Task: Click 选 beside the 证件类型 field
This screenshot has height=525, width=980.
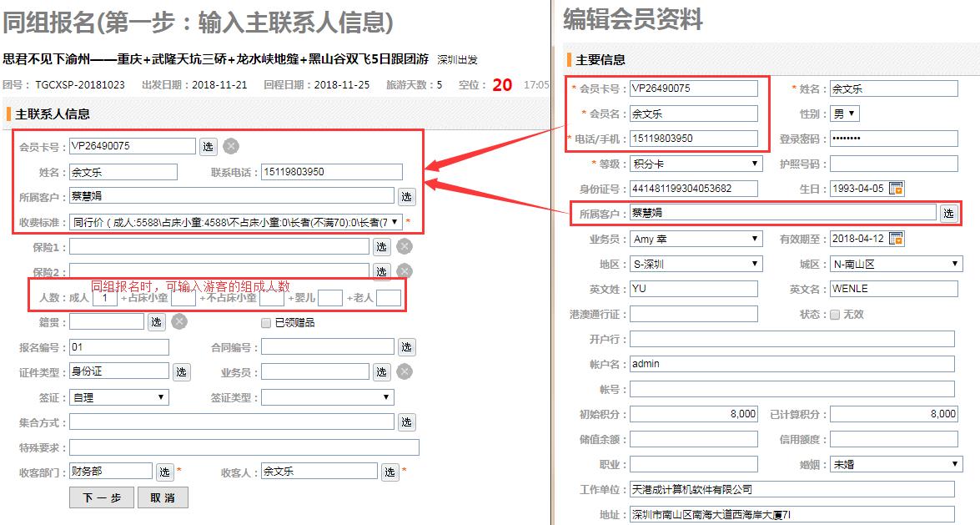Action: tap(181, 371)
